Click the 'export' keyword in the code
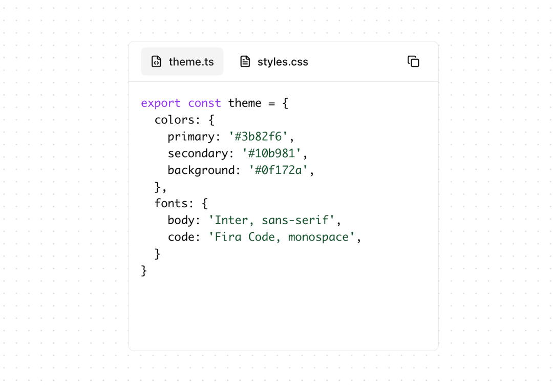553x392 pixels. pos(161,103)
